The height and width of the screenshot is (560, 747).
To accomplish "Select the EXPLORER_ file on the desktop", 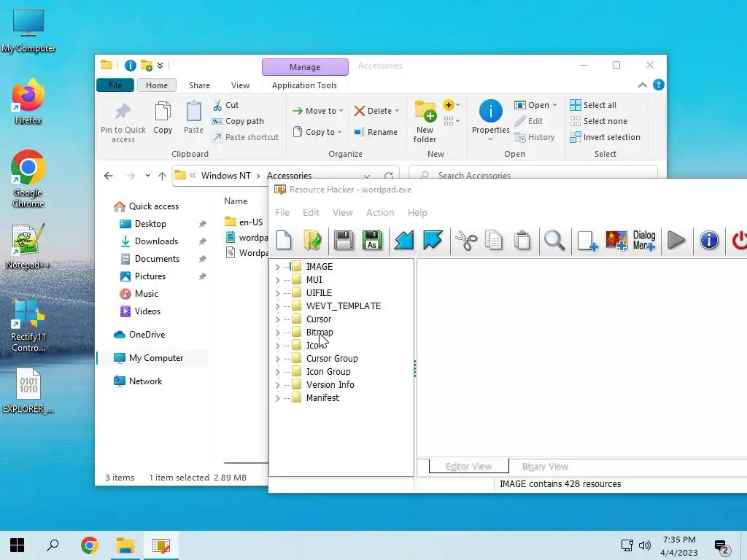I will (x=28, y=391).
